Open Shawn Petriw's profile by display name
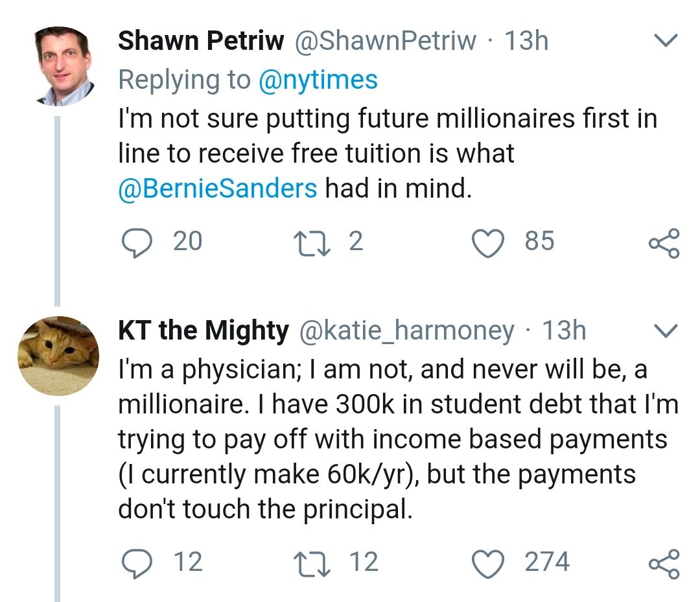Screen dimensions: 700x602 (201, 41)
